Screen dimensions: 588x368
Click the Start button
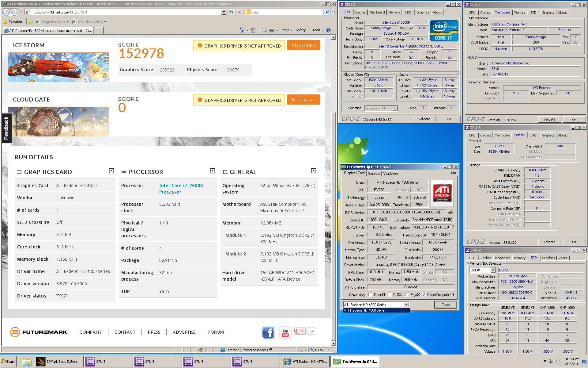pyautogui.click(x=8, y=362)
